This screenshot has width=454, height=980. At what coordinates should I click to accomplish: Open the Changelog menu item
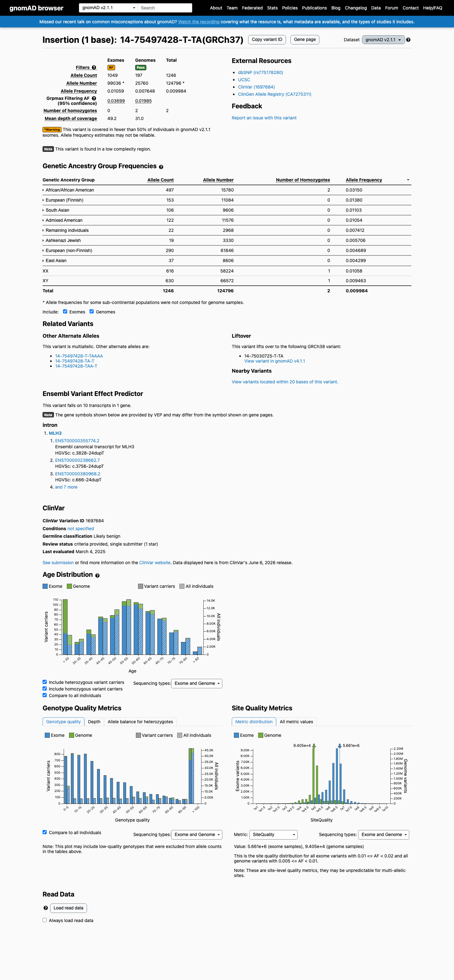356,8
